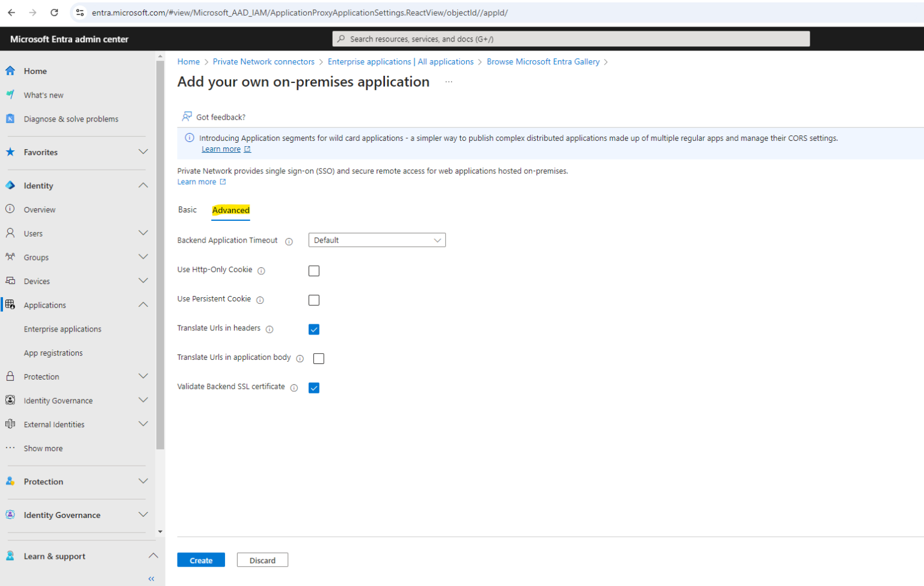Image resolution: width=924 pixels, height=586 pixels.
Task: Open the Backend Application Timeout dropdown
Action: (377, 240)
